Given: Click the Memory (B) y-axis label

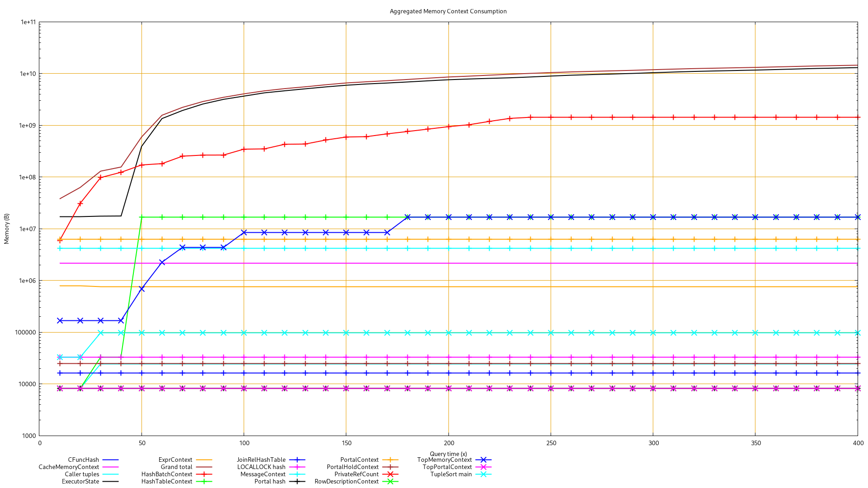Looking at the screenshot, I should 6,229.
